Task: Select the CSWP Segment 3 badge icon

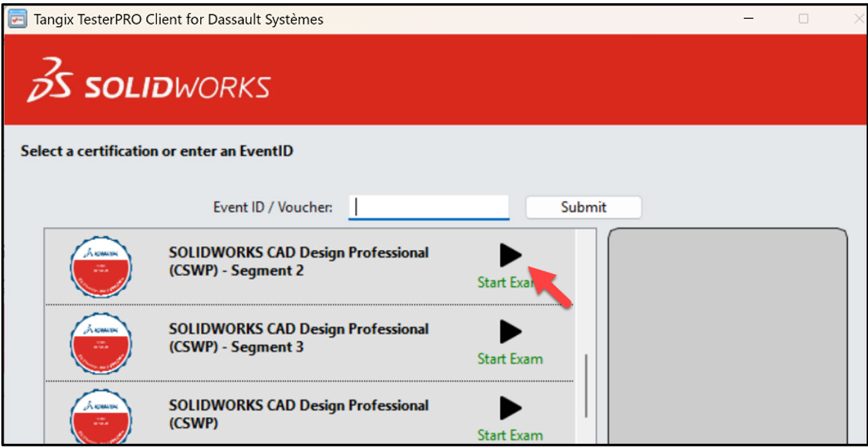Action: point(101,343)
